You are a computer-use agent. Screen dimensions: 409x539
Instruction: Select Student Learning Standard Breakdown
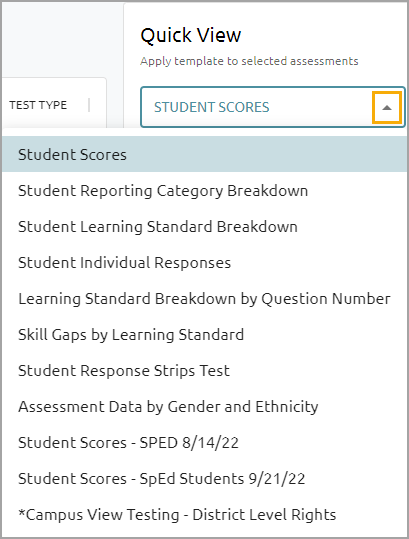(204, 227)
